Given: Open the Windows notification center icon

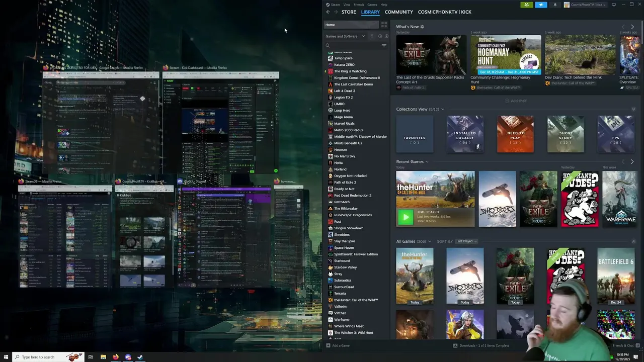Looking at the screenshot, I should pos(636,357).
